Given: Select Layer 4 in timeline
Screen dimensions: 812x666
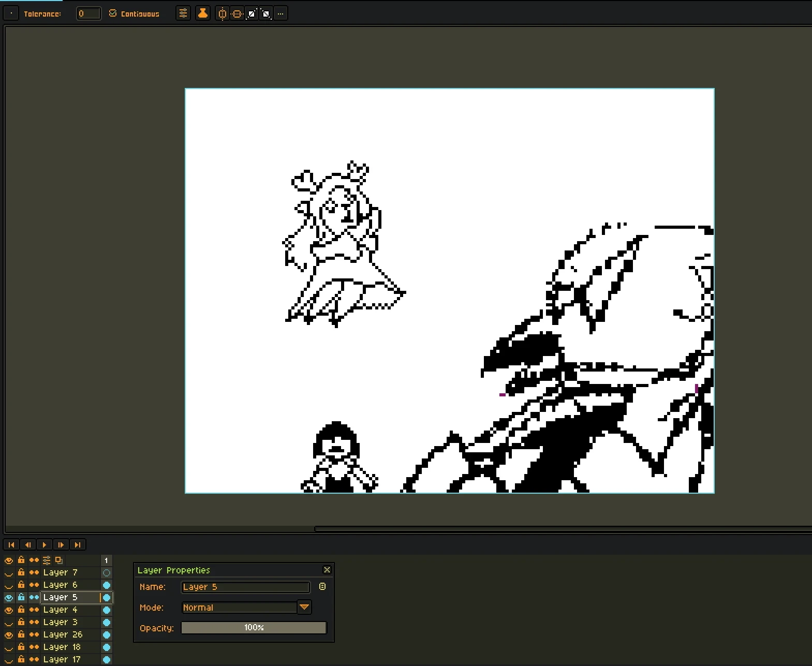Looking at the screenshot, I should pyautogui.click(x=70, y=610).
